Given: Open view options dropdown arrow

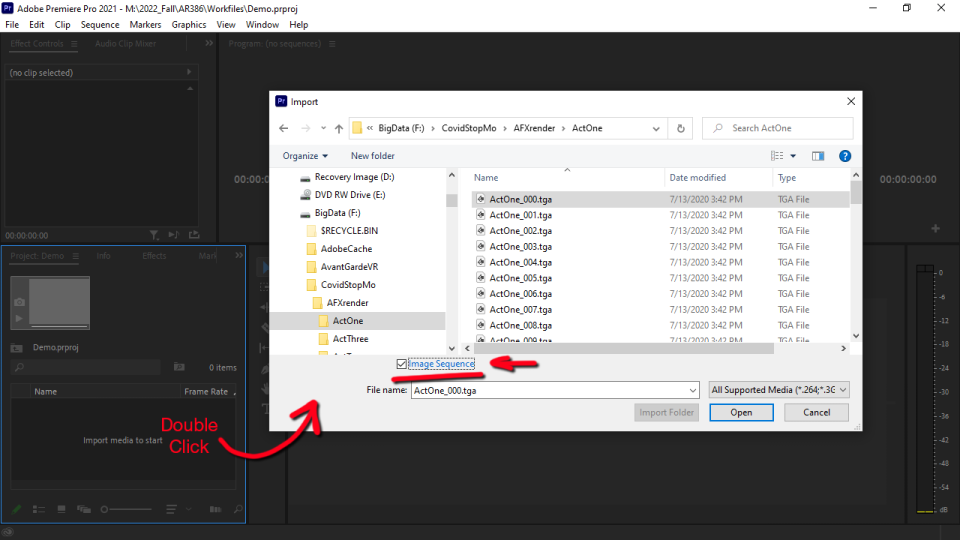Looking at the screenshot, I should [793, 156].
